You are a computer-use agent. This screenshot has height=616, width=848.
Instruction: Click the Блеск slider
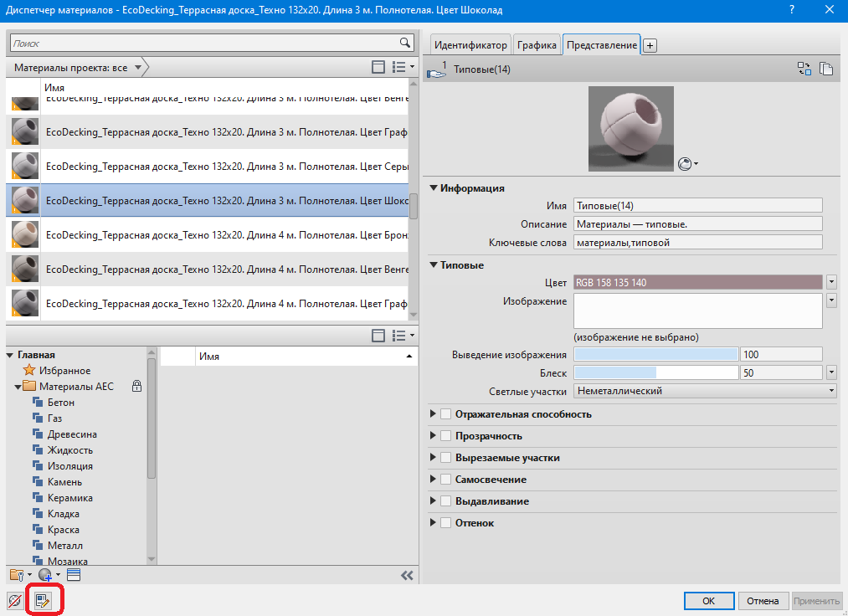pyautogui.click(x=656, y=372)
